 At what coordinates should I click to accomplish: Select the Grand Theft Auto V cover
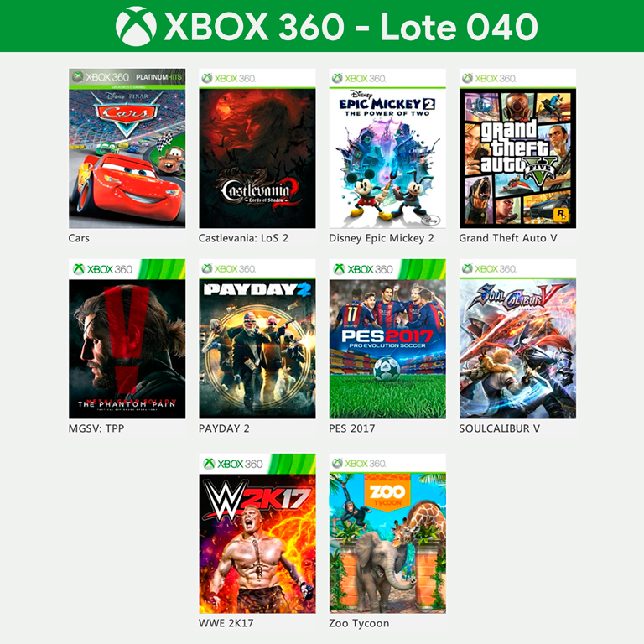click(517, 148)
